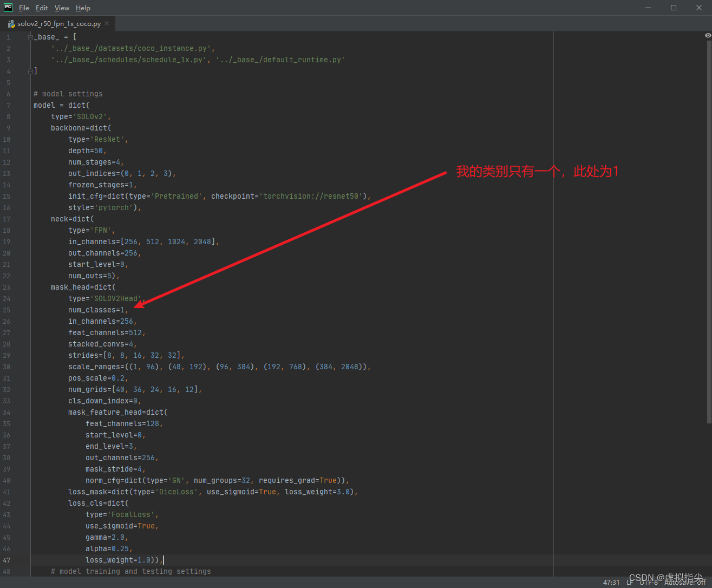Collapse the _base_ list fold marker on line 1

[30, 37]
